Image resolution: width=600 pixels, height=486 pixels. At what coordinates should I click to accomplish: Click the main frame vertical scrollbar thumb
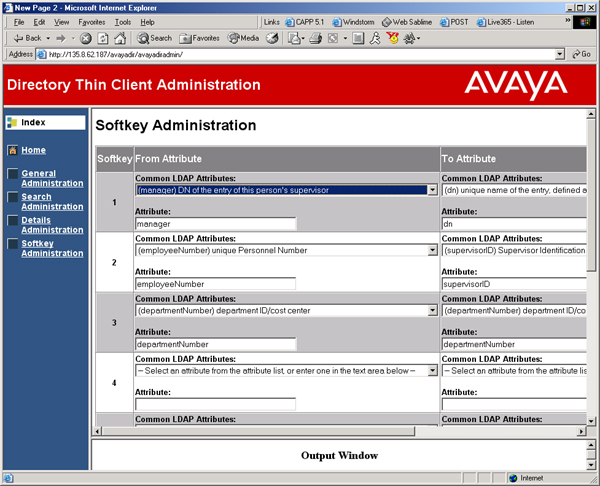tap(591, 195)
